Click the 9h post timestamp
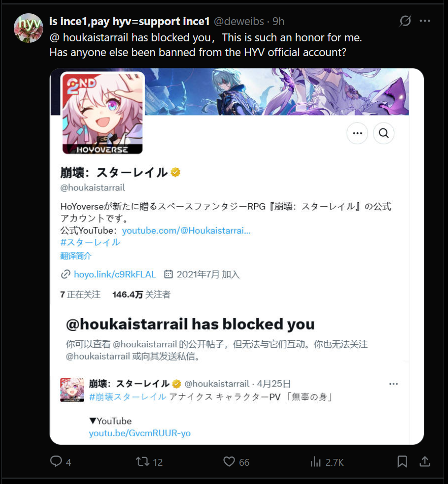The width and height of the screenshot is (448, 484). click(x=278, y=21)
